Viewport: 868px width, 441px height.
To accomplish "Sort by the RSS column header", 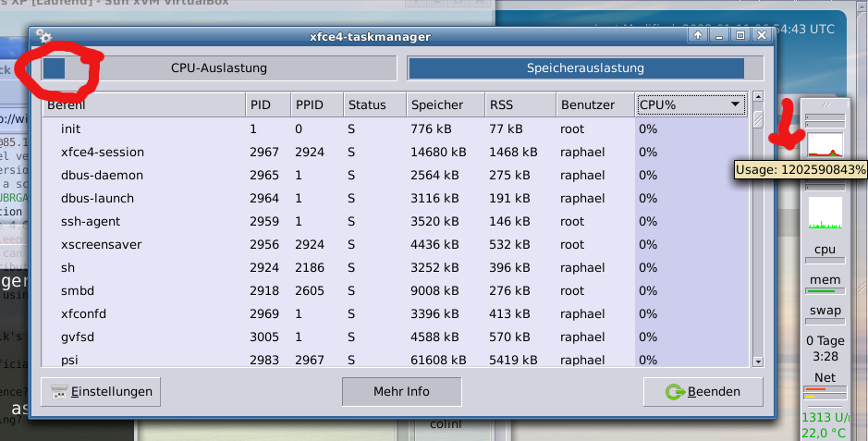I will pyautogui.click(x=520, y=104).
